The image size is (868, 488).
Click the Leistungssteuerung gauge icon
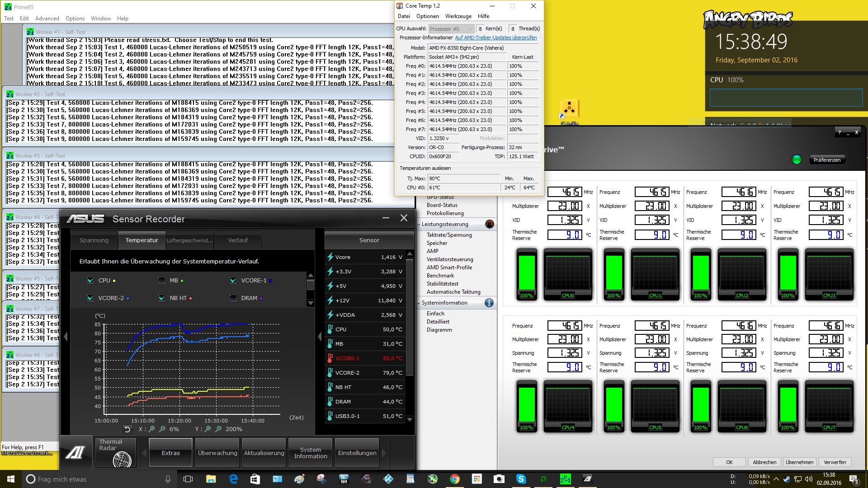coord(489,224)
